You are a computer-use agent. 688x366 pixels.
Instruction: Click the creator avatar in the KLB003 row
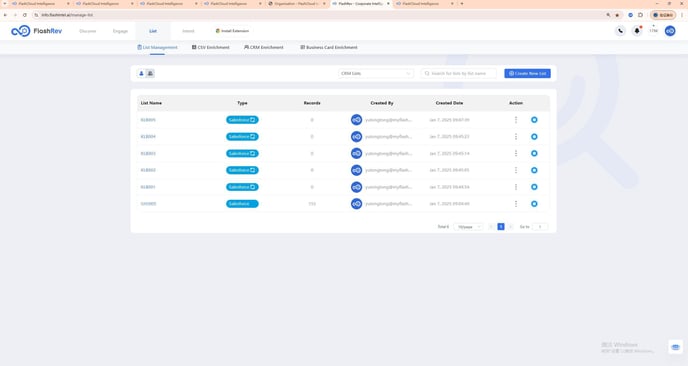coord(356,153)
